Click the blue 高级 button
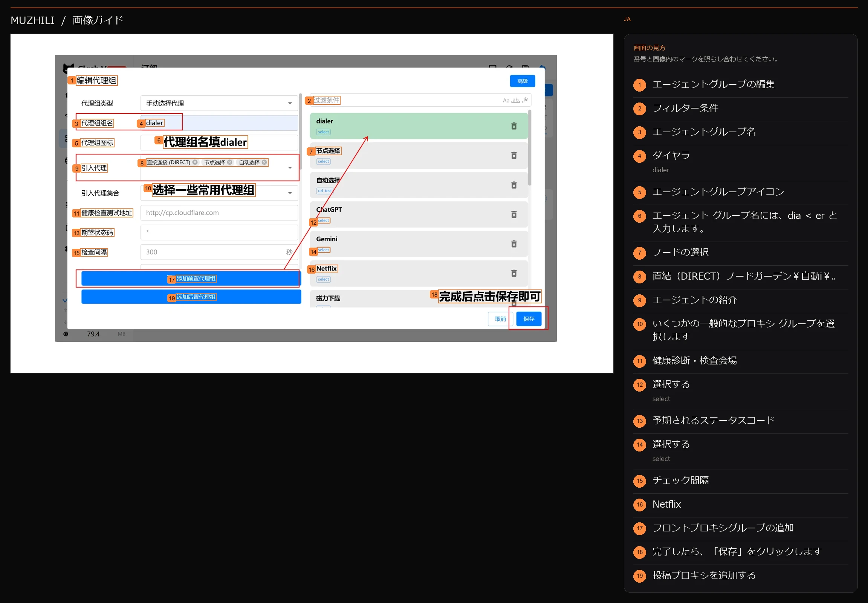The height and width of the screenshot is (603, 868). coord(523,81)
